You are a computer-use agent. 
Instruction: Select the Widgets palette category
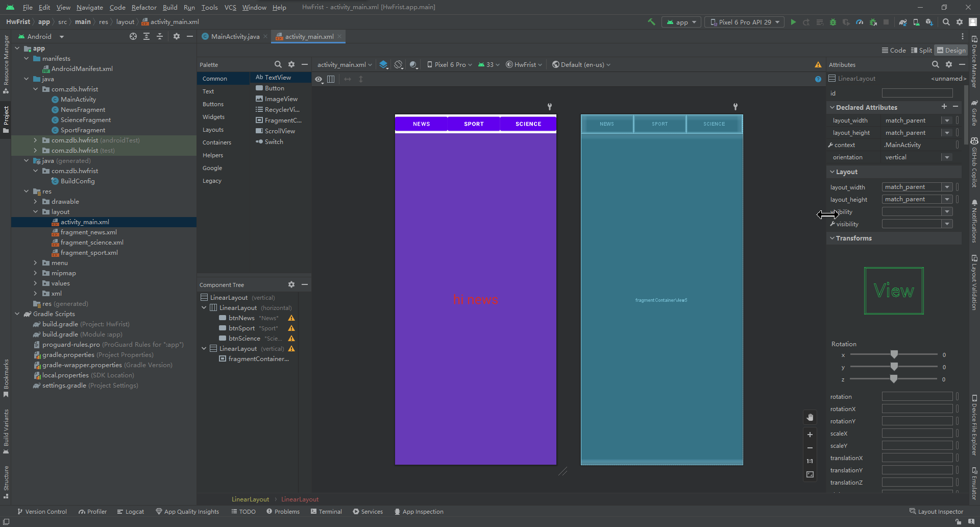213,117
